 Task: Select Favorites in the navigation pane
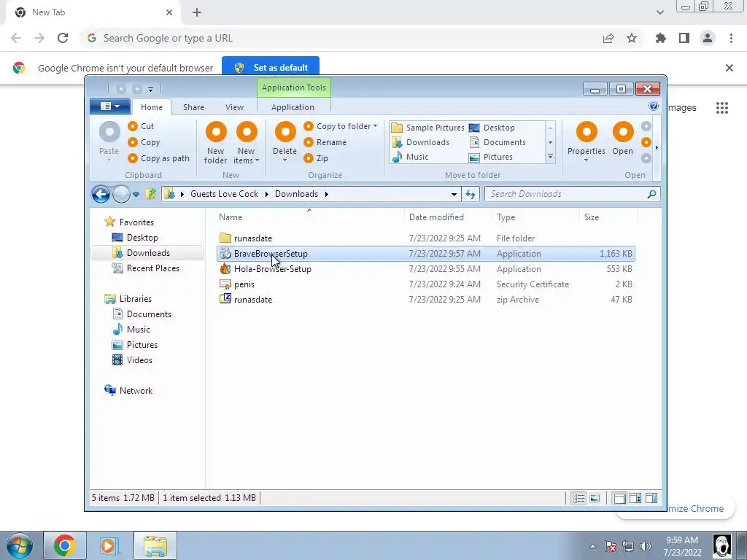coord(130,222)
